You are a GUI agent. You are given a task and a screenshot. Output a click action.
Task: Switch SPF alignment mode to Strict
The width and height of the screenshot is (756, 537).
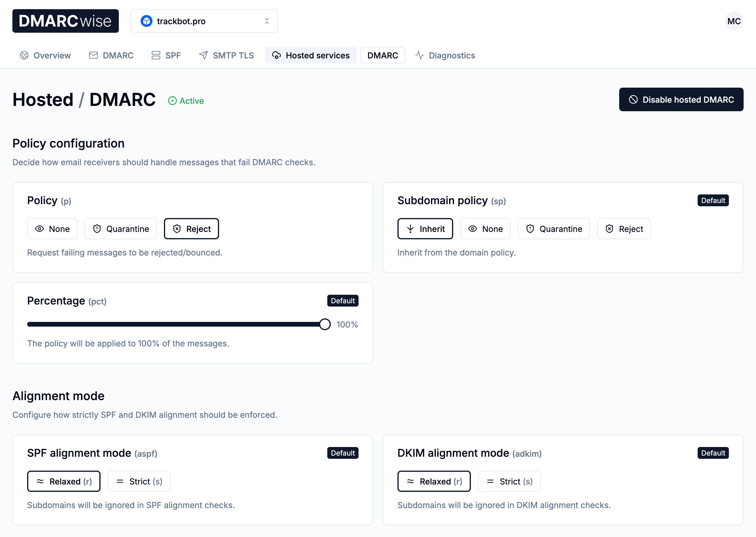click(x=139, y=481)
